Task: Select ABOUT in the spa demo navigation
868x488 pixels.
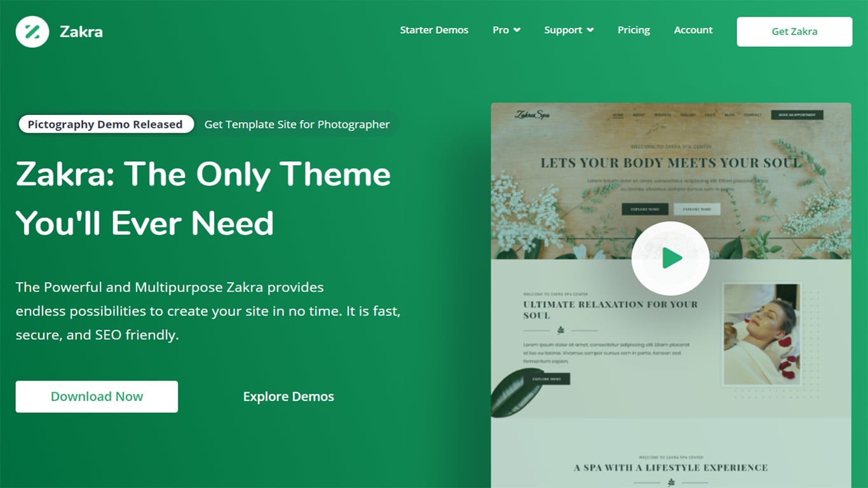Action: [638, 114]
